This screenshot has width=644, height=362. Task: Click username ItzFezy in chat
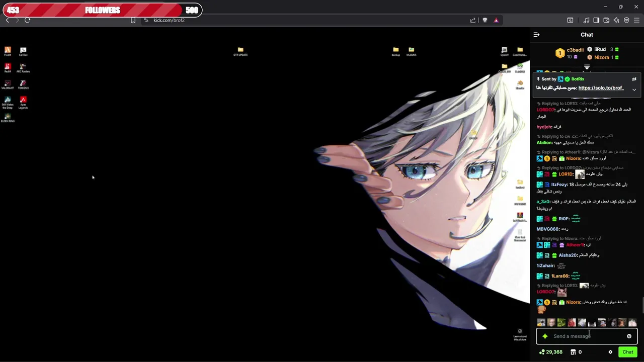(x=559, y=185)
